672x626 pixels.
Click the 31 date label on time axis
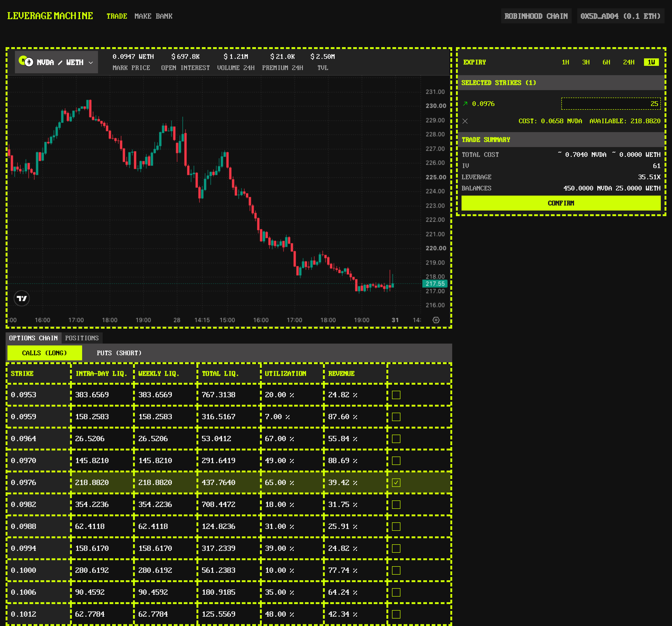[x=395, y=320]
